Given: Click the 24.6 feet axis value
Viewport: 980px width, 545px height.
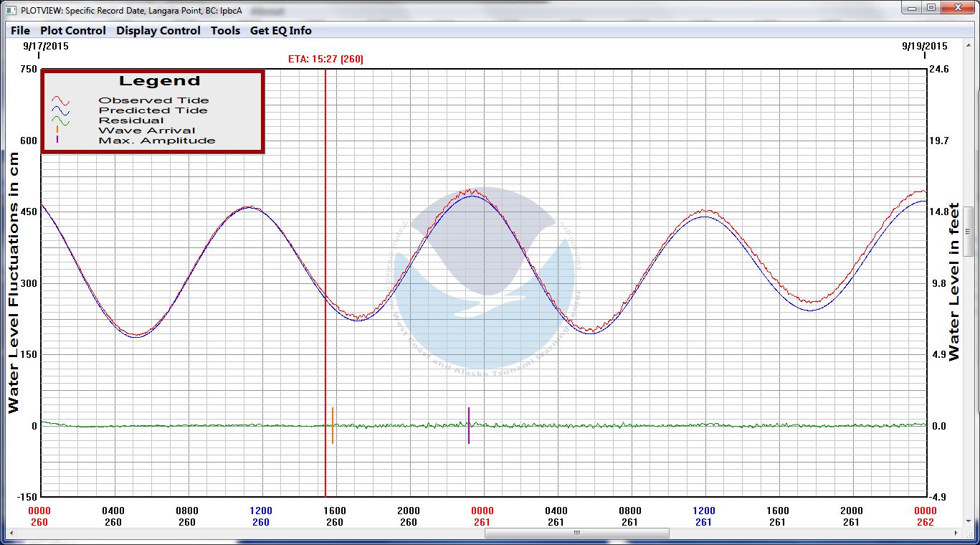Looking at the screenshot, I should point(938,69).
